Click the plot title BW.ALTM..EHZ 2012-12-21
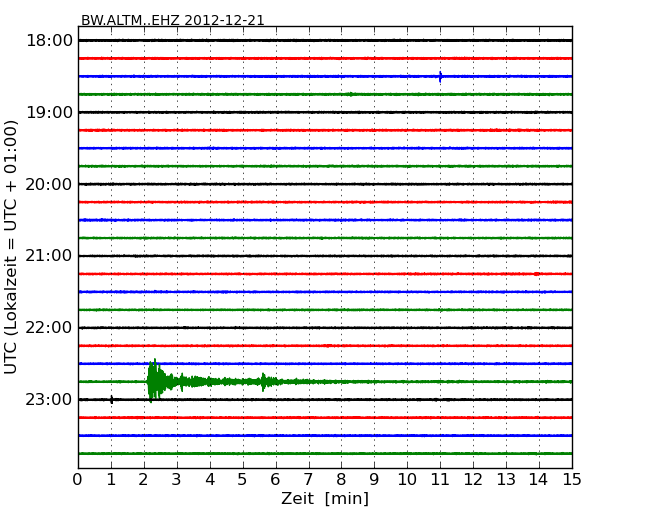Image resolution: width=650 pixels, height=520 pixels. [172, 20]
